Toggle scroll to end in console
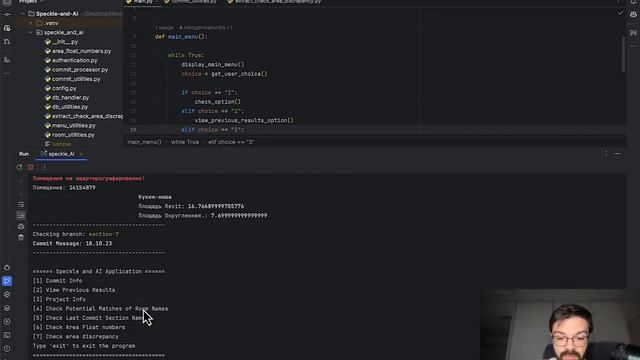 tap(21, 215)
